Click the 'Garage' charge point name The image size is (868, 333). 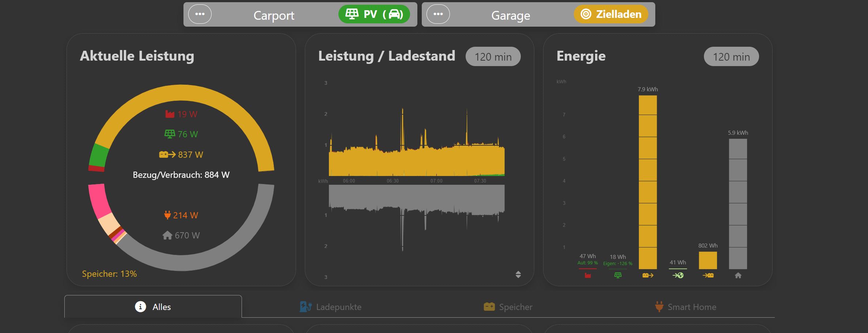click(x=511, y=15)
